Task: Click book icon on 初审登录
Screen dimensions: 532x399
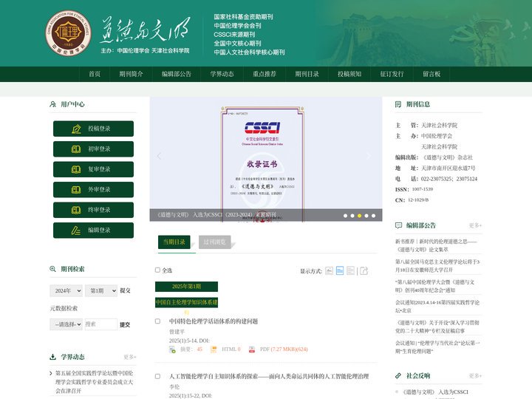Action: 76,149
